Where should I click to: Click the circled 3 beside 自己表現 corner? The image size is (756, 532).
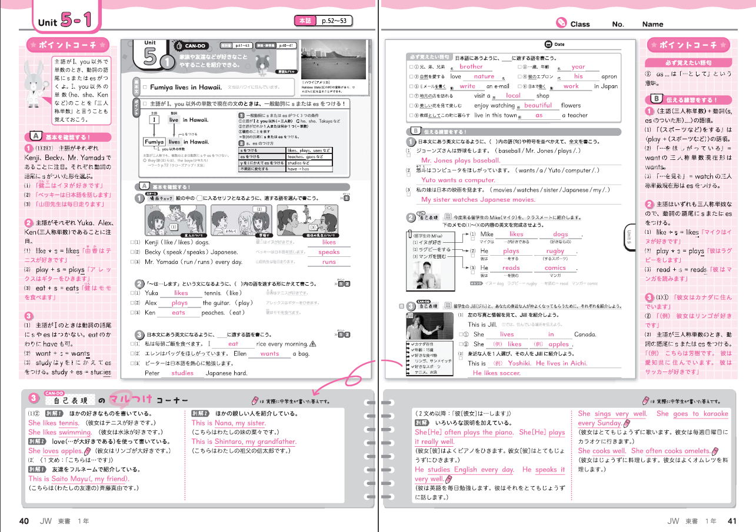pyautogui.click(x=34, y=399)
